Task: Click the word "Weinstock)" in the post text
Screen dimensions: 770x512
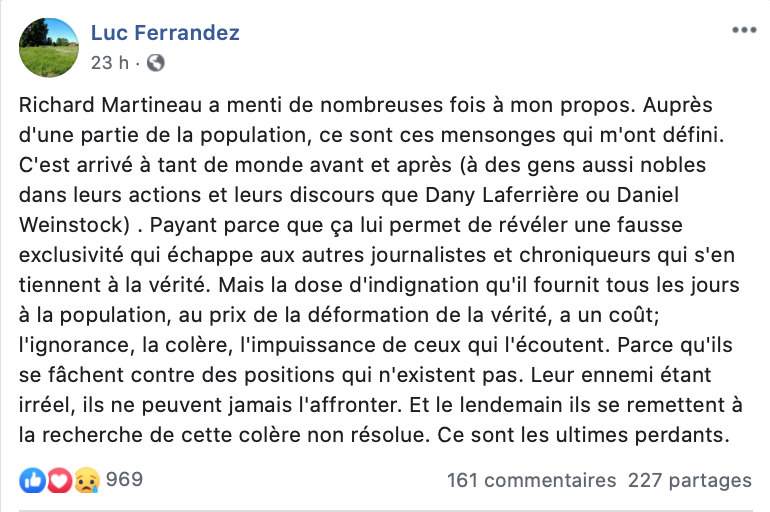Action: 75,225
